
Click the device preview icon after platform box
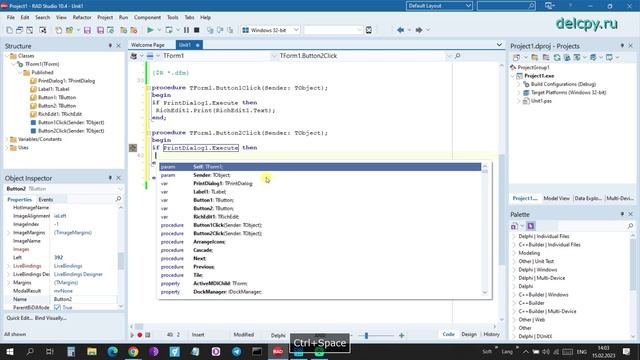click(x=369, y=30)
